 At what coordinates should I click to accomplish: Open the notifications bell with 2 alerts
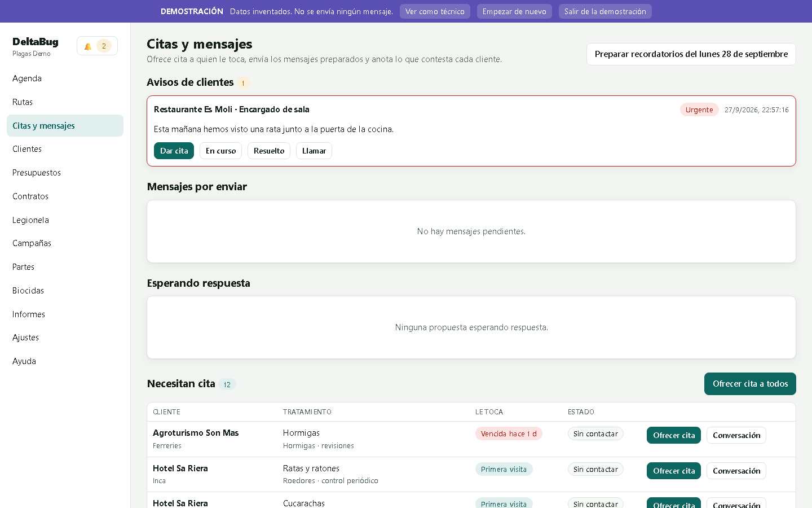pyautogui.click(x=97, y=46)
